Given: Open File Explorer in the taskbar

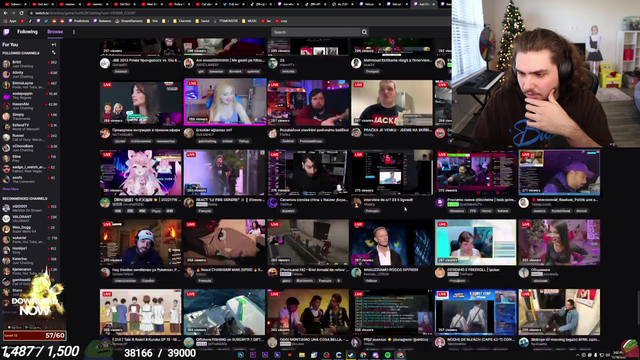Looking at the screenshot, I should pos(302,355).
